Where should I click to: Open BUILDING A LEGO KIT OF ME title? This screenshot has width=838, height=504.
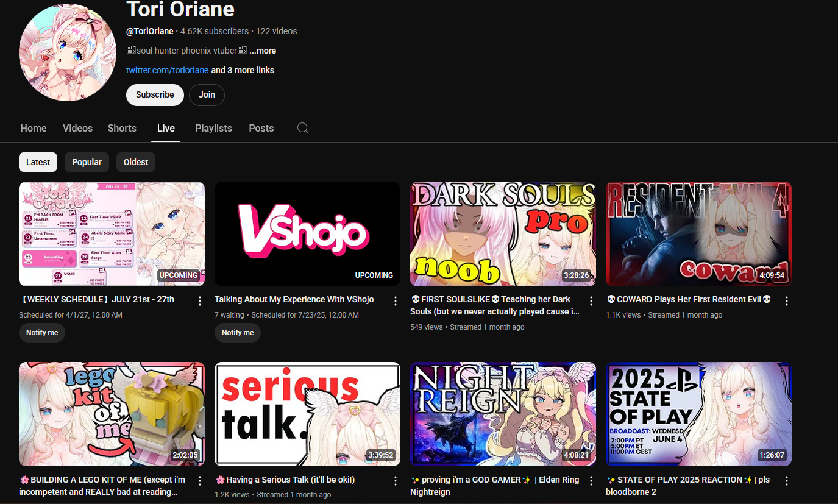(x=102, y=486)
